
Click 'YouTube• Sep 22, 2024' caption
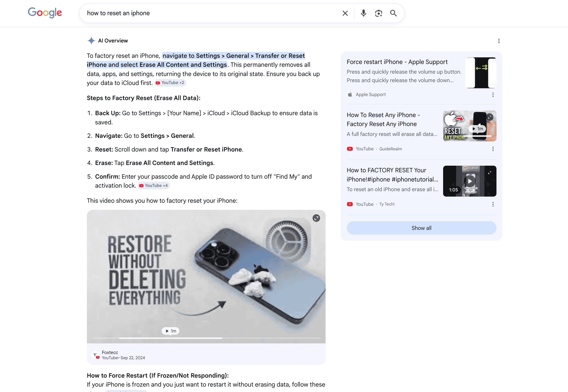point(123,358)
